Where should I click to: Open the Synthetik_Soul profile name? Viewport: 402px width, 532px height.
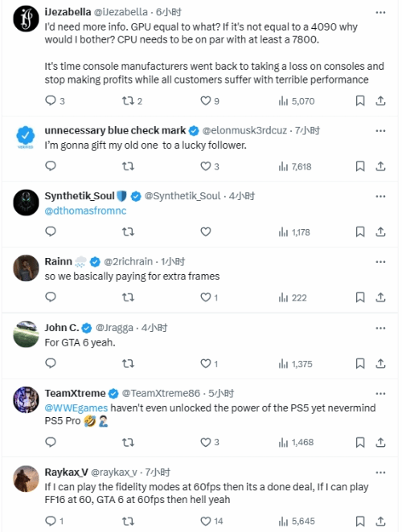click(80, 196)
